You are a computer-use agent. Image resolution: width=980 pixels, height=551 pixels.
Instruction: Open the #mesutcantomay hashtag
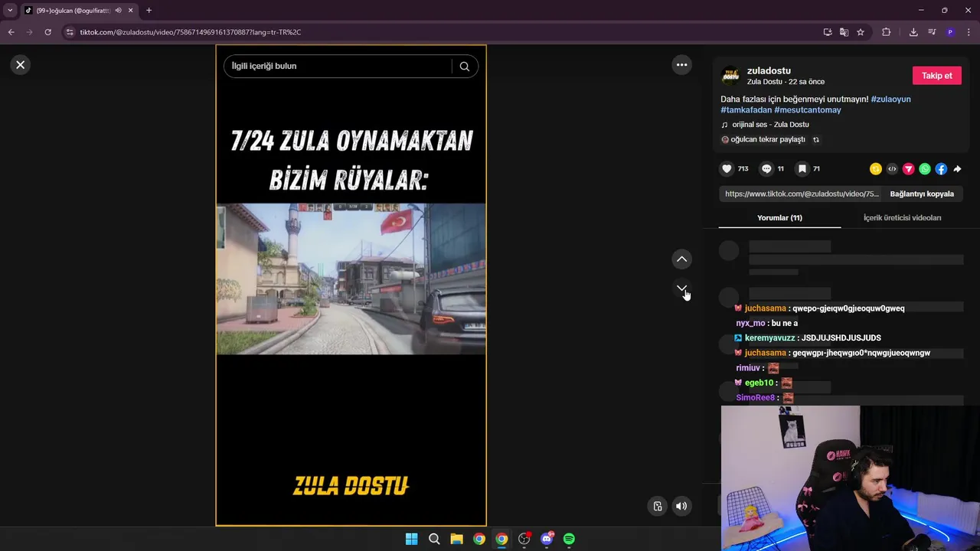click(x=808, y=110)
